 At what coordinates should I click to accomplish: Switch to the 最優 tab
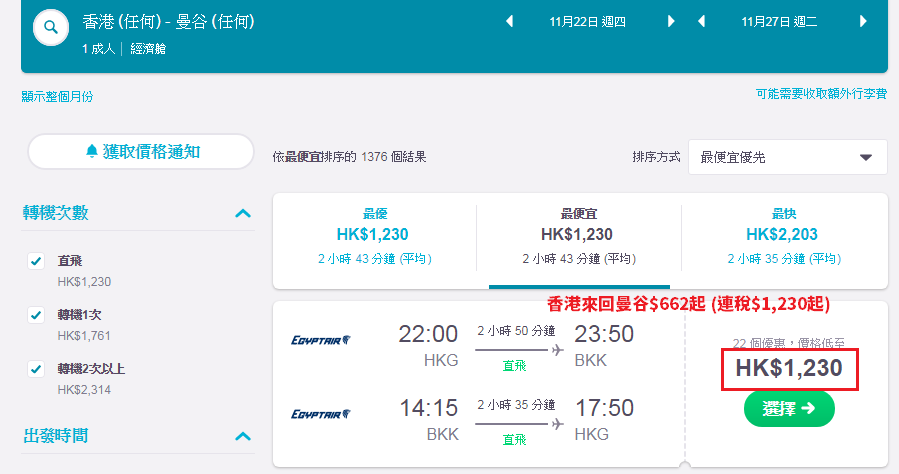(374, 236)
